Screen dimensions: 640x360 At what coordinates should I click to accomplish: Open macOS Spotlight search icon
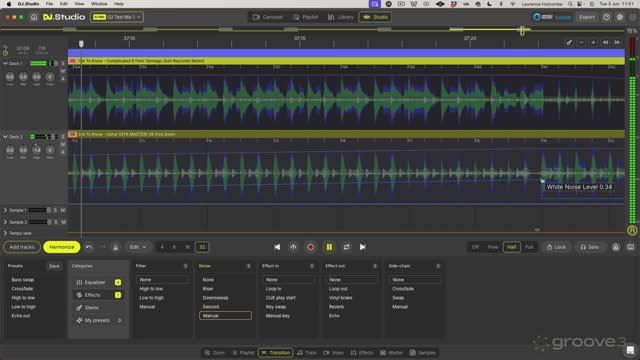pos(570,4)
